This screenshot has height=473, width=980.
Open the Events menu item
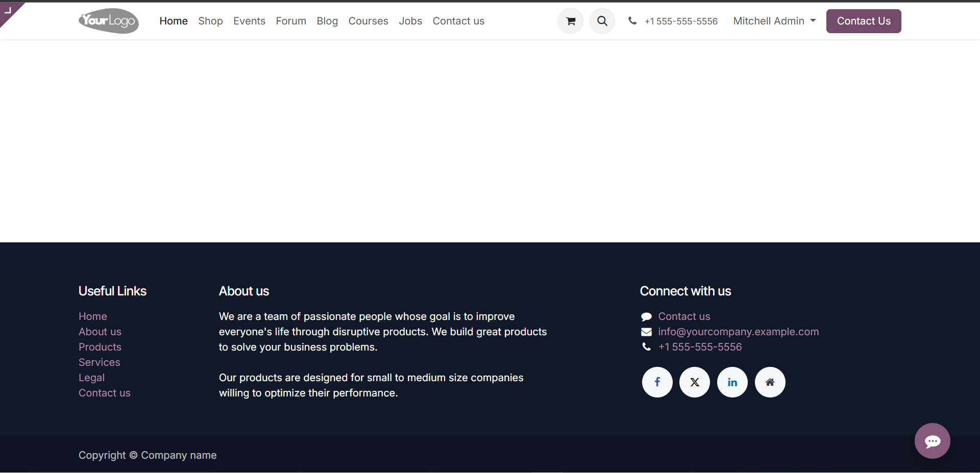click(x=249, y=21)
